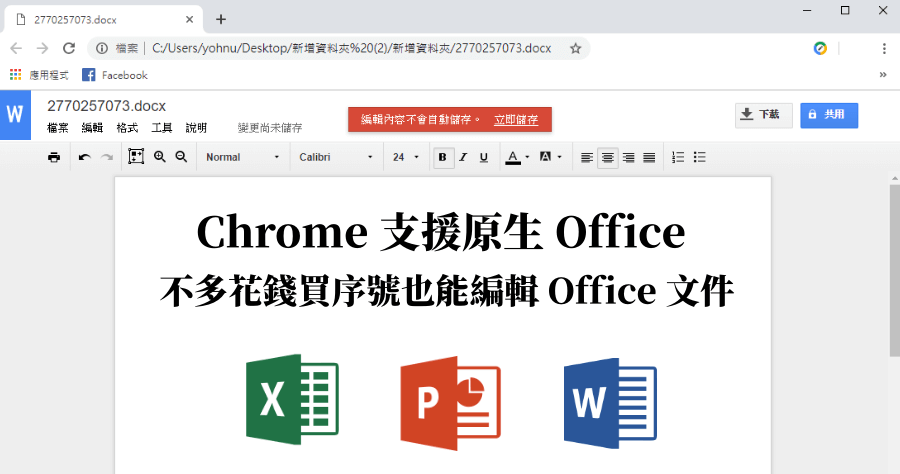Toggle bold formatting

tap(443, 157)
